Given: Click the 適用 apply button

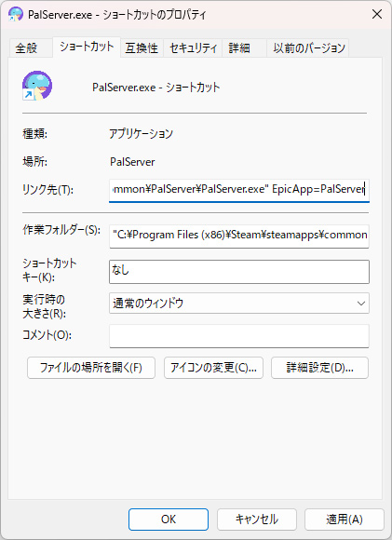Looking at the screenshot, I should point(345,520).
